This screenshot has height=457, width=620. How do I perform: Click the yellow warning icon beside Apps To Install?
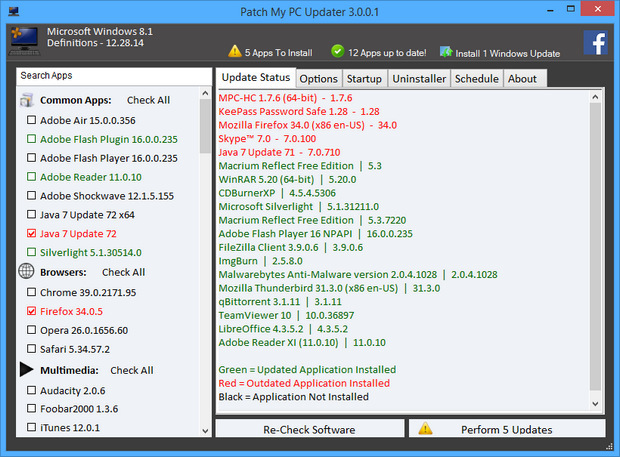tap(235, 51)
